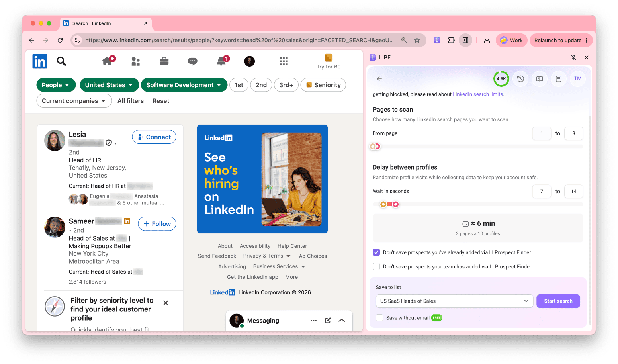Click the Try Premium gold icon

click(x=329, y=58)
